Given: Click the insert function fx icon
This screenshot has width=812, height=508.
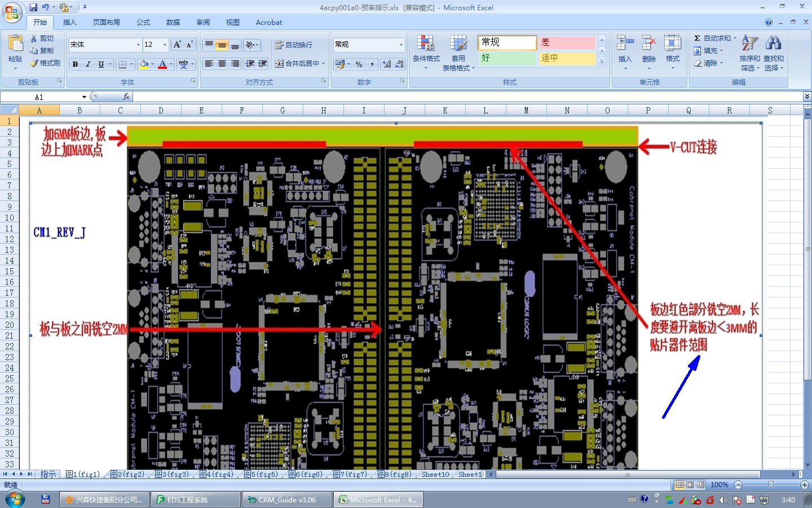Looking at the screenshot, I should [x=126, y=97].
